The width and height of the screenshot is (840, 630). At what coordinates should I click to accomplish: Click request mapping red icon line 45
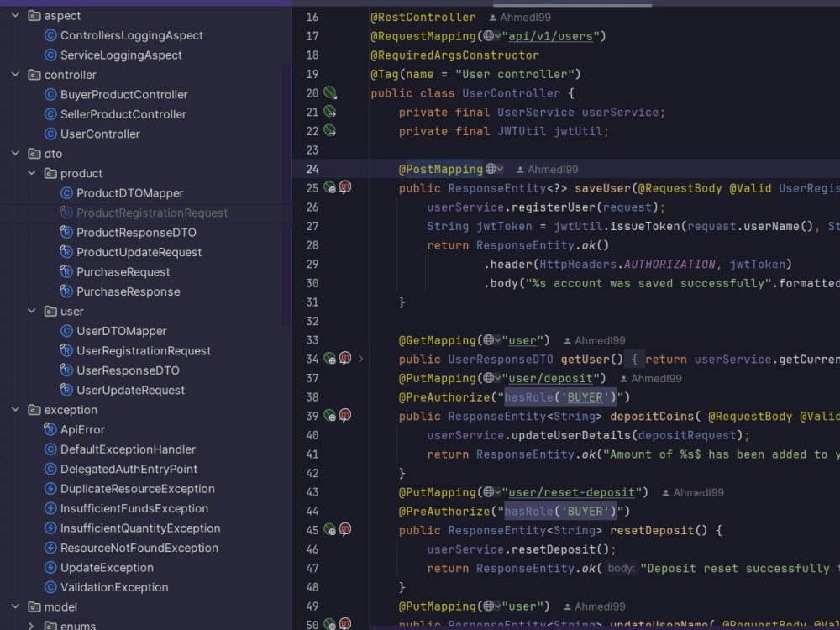345,530
